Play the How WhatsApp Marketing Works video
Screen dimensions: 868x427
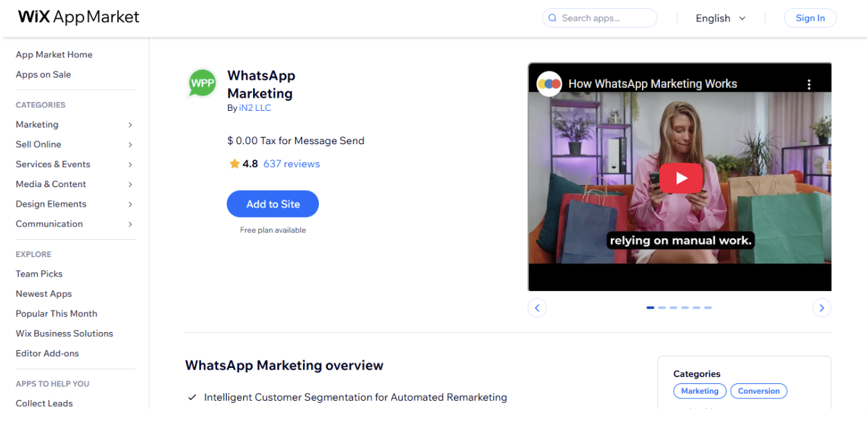681,177
